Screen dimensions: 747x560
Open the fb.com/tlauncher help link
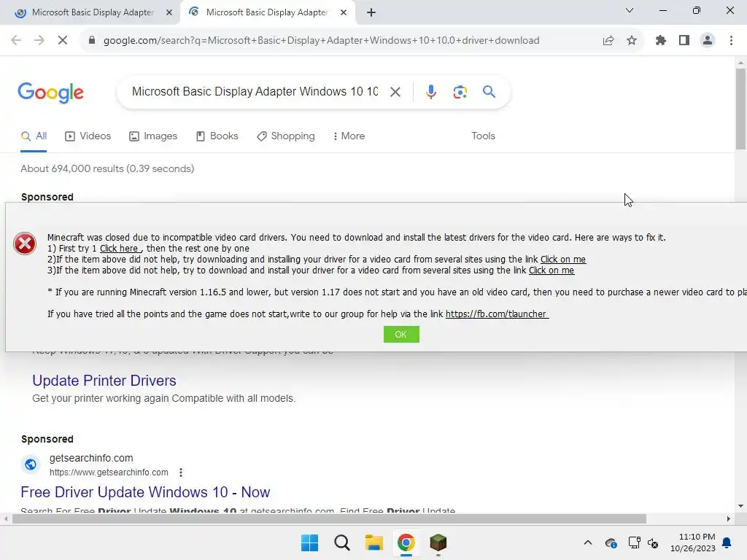(x=497, y=314)
